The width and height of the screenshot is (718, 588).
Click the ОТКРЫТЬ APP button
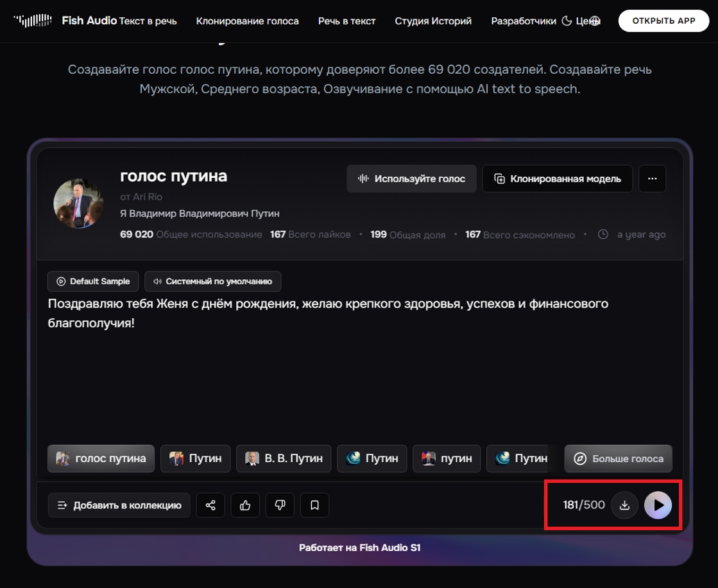pyautogui.click(x=663, y=21)
